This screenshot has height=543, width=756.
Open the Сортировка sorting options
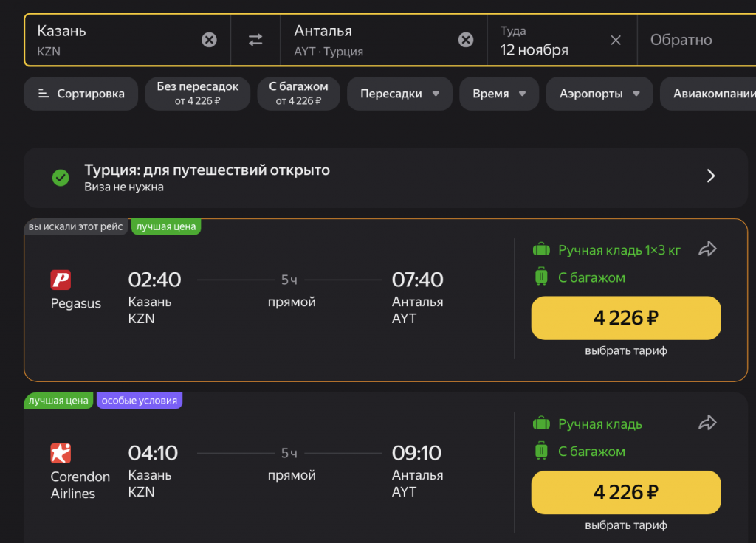click(x=81, y=94)
